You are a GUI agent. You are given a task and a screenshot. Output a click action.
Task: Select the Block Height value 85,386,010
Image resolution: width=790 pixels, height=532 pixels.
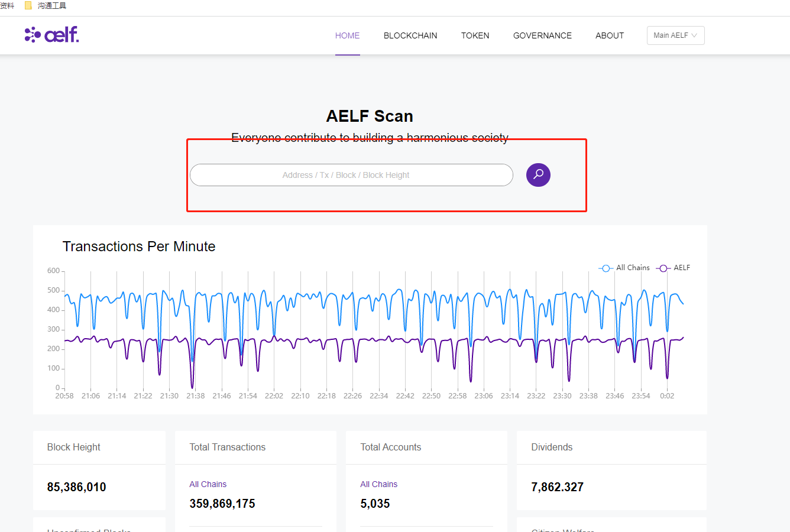(77, 487)
